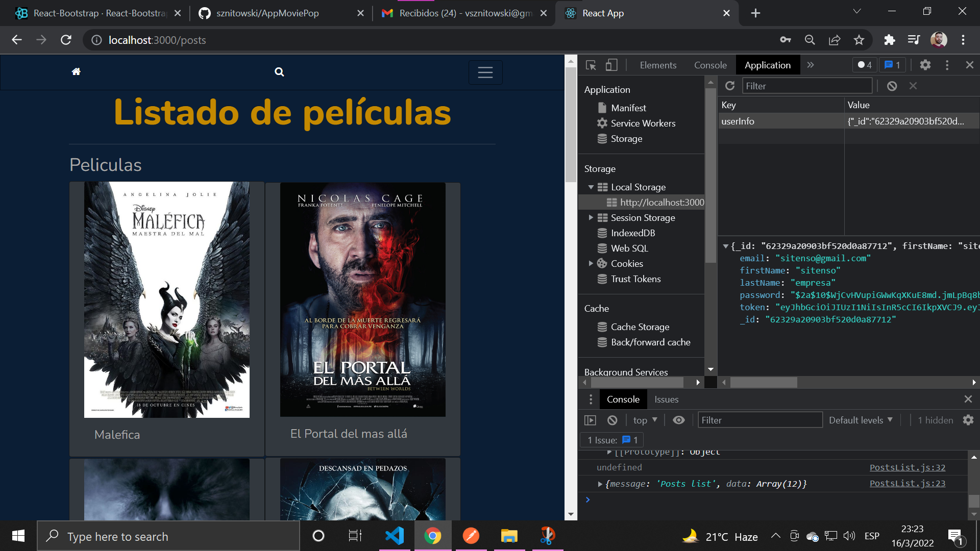Screen dimensions: 980x551
Task: Click the '1 hidden' messages link
Action: [x=935, y=420]
